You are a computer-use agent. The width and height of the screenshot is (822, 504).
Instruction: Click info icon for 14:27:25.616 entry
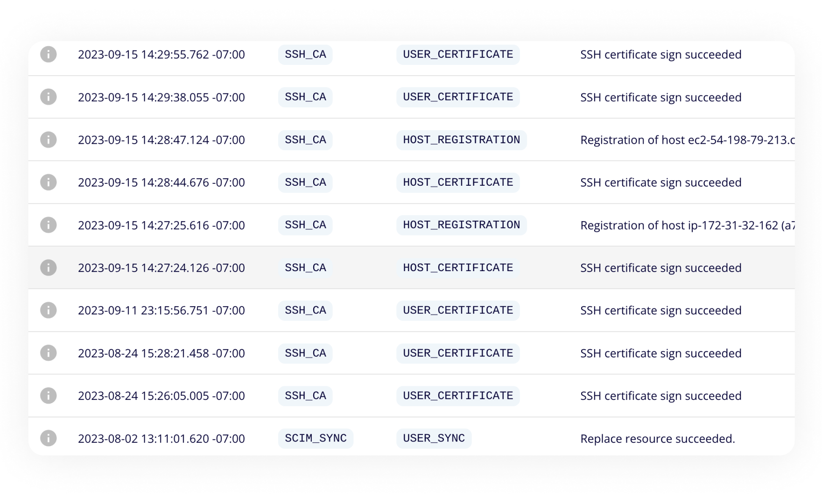[48, 225]
